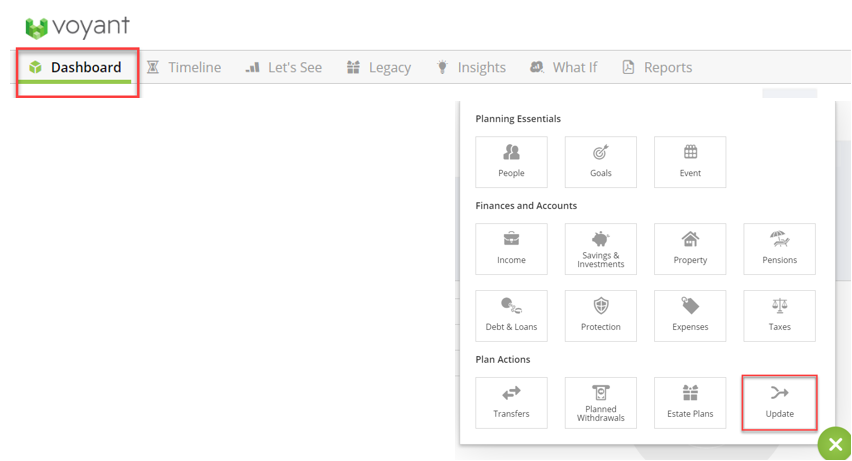This screenshot has width=852, height=461.
Task: Open Debt & Loans tile
Action: click(x=511, y=316)
